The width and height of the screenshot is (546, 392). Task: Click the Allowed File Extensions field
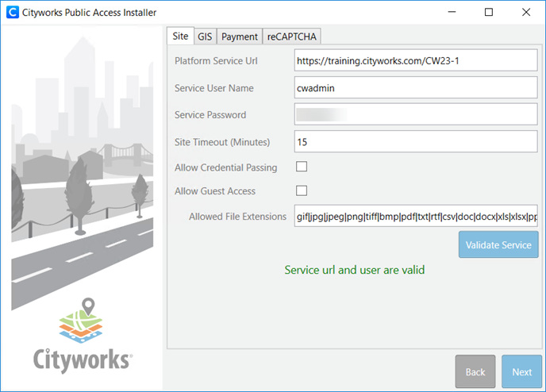[x=415, y=217]
